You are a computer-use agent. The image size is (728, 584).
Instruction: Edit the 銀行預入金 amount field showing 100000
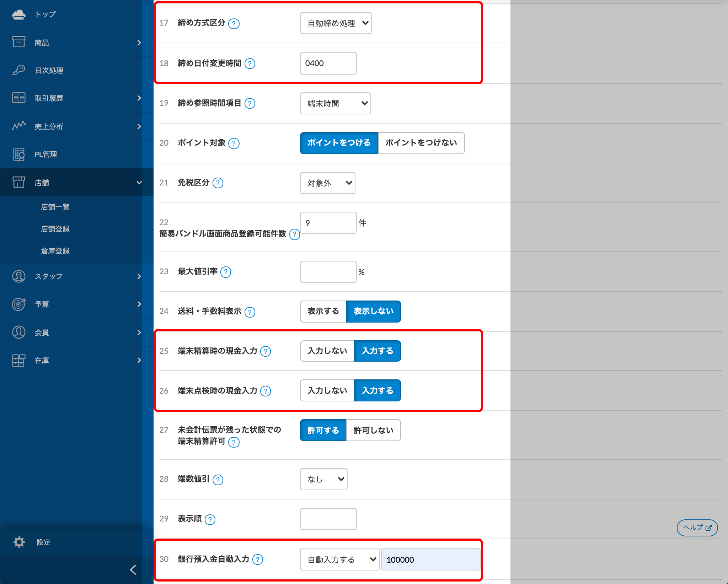(x=430, y=559)
